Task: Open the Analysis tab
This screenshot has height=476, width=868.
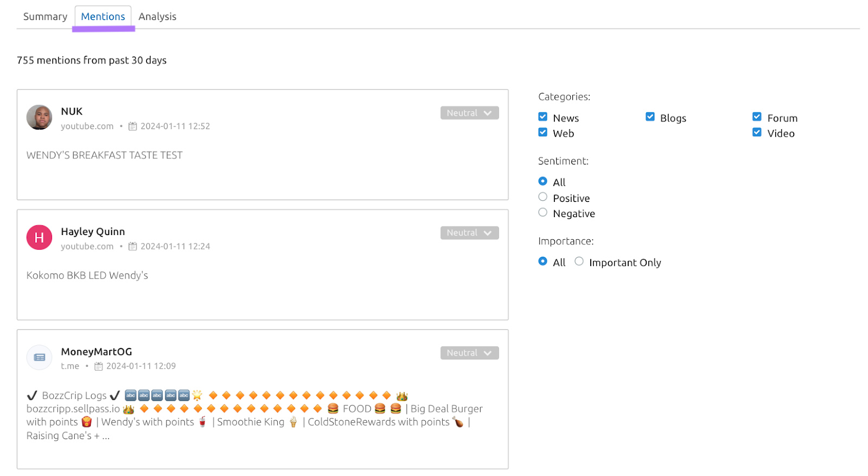Action: [x=157, y=16]
